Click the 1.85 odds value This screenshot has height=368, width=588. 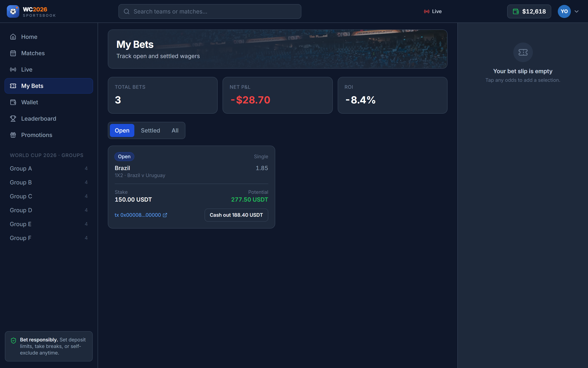point(262,168)
